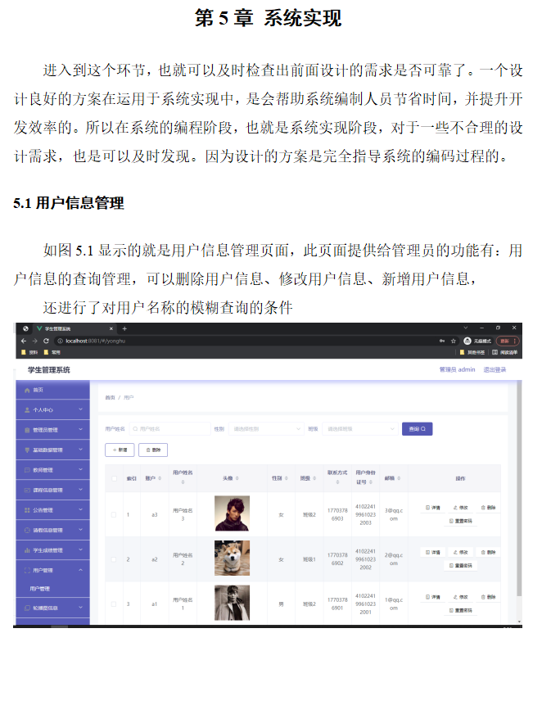
Task: Sort by the 用户身份证号 column sort arrows
Action: pyautogui.click(x=371, y=482)
